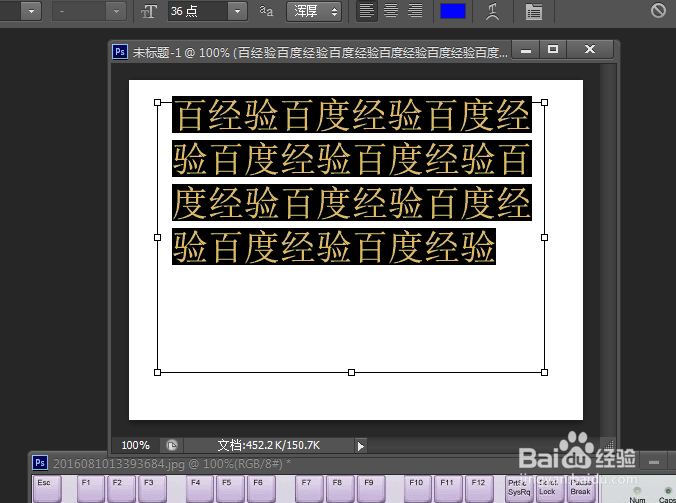Click the left-middle text box handle
The width and height of the screenshot is (676, 503).
[x=157, y=237]
